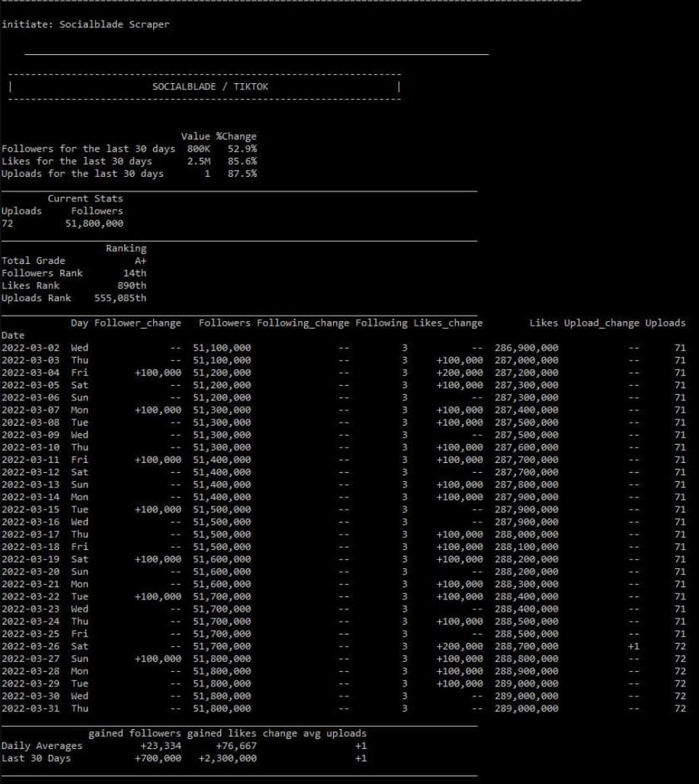Click the Likes_change column header
The image size is (699, 784).
click(447, 323)
